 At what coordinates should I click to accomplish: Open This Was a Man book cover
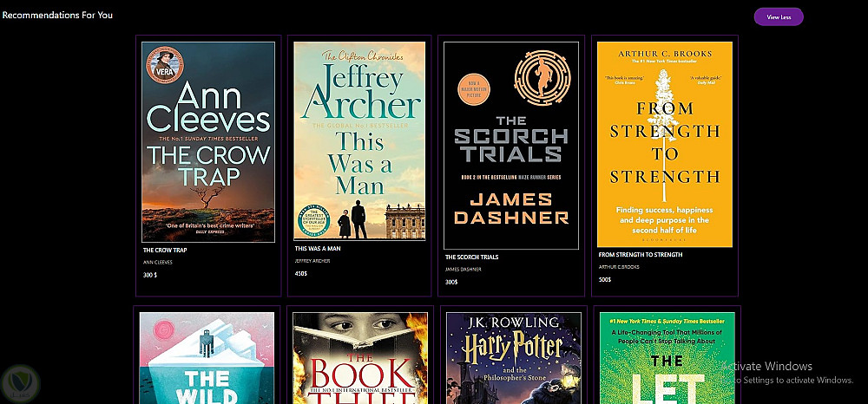pyautogui.click(x=359, y=141)
